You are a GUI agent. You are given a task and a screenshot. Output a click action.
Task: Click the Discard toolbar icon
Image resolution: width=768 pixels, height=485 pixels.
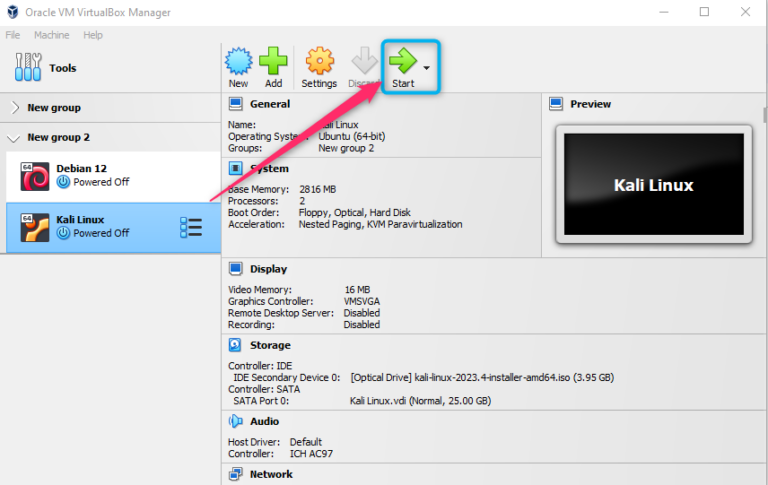364,62
